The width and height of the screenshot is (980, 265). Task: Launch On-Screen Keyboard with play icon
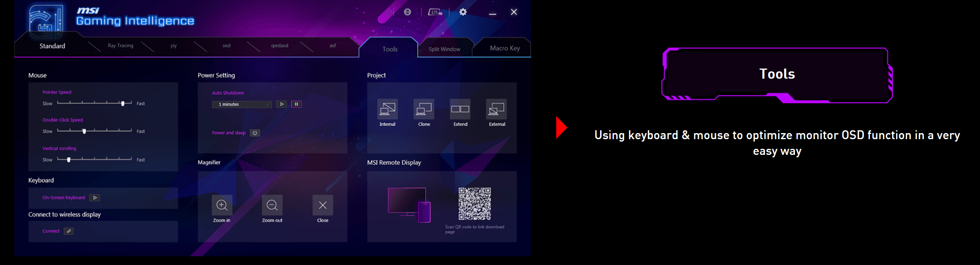coord(95,198)
